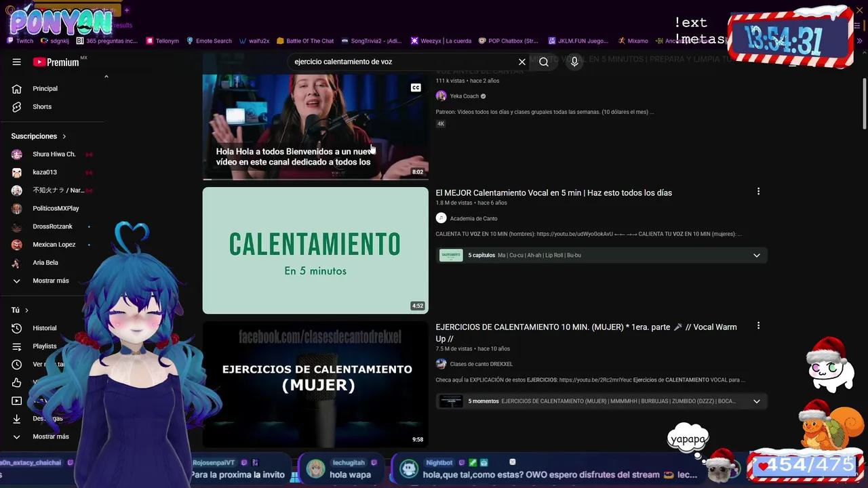The image size is (868, 488).
Task: Open the Battle Of The Chat bookmark
Action: coord(305,41)
